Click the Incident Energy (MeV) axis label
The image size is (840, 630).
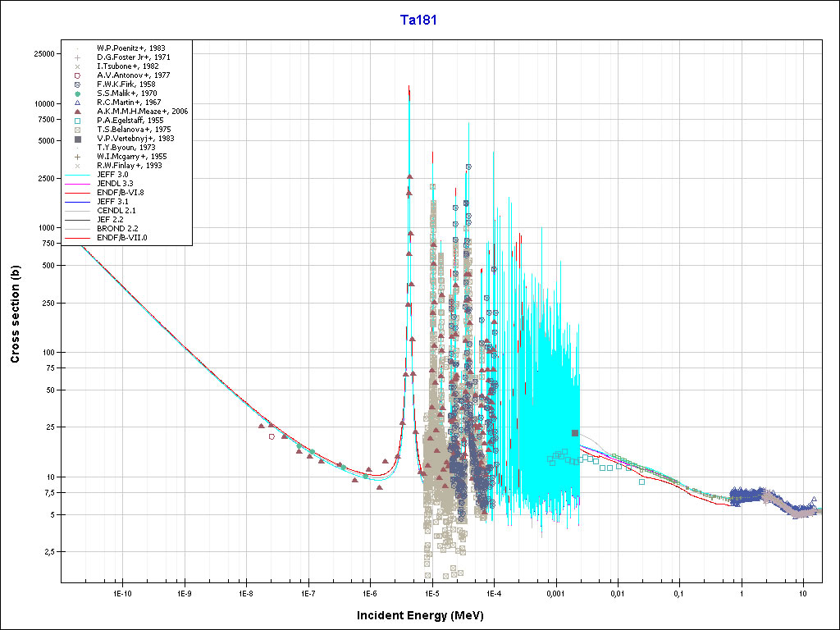click(x=426, y=615)
